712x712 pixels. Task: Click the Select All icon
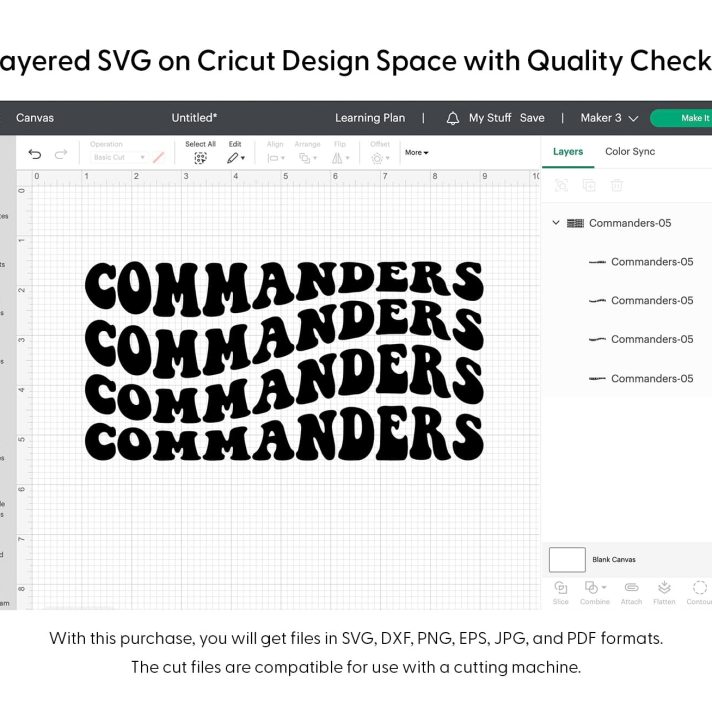[x=200, y=158]
